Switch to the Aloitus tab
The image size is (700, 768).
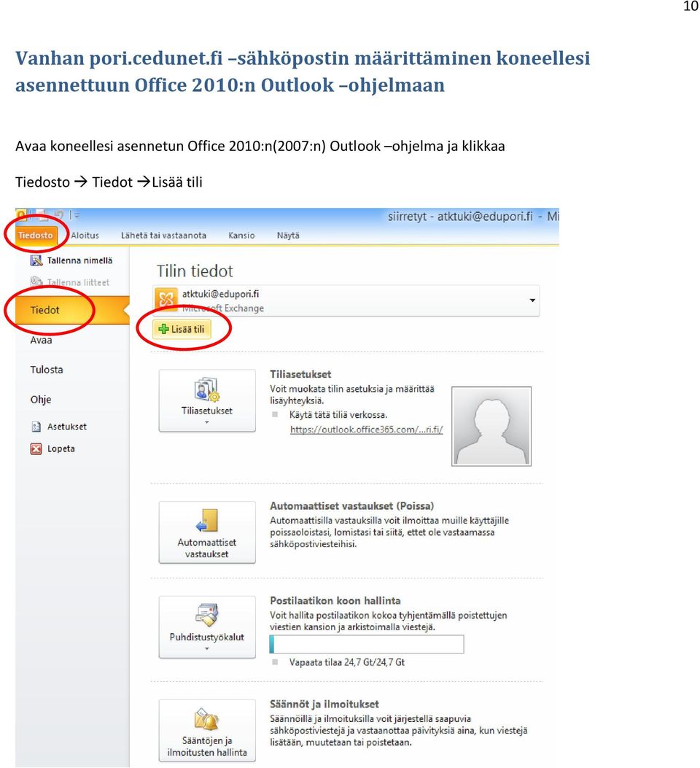(x=85, y=236)
